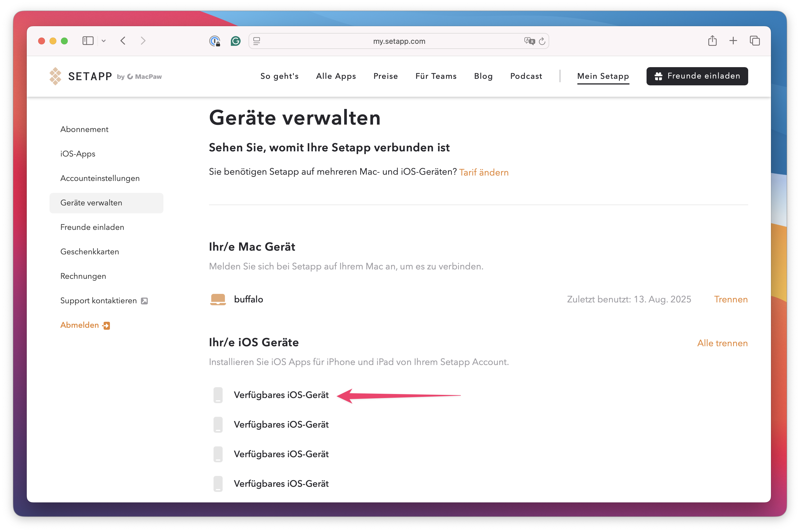Click the gift icon in Freunde einladen button

pyautogui.click(x=658, y=76)
